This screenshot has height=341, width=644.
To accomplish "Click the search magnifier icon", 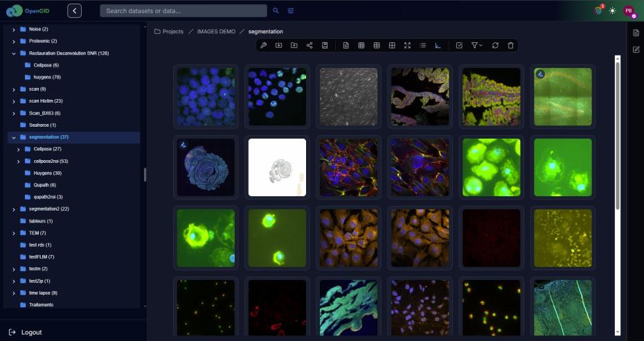I will pos(276,10).
